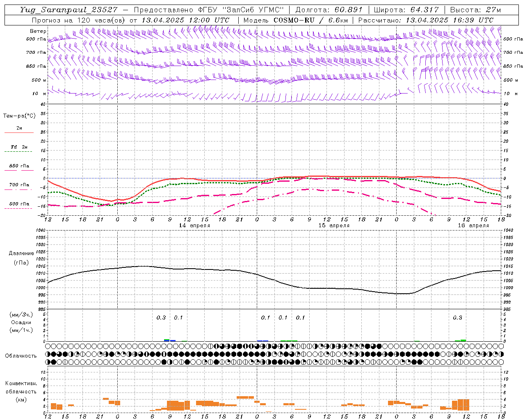Click the longitude value Долгота: 60.891
This screenshot has height=420, width=525.
click(x=329, y=10)
